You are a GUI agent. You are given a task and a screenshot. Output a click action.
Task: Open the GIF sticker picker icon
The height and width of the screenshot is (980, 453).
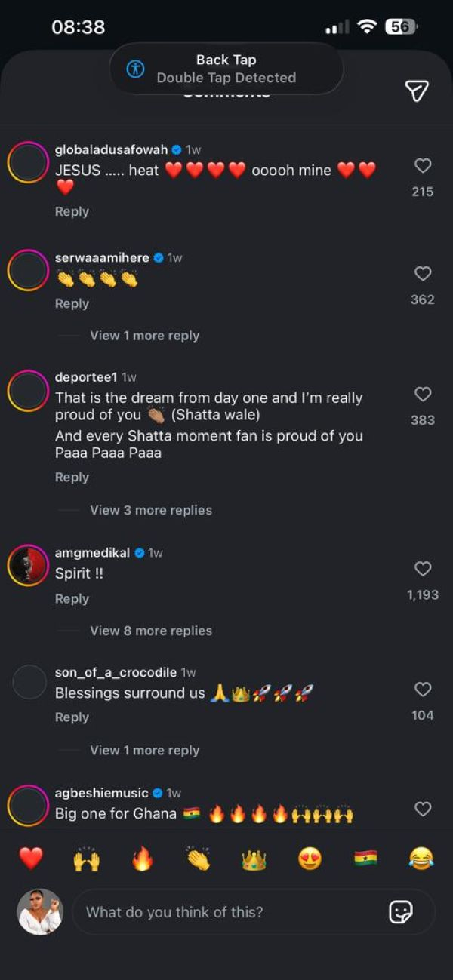point(400,911)
